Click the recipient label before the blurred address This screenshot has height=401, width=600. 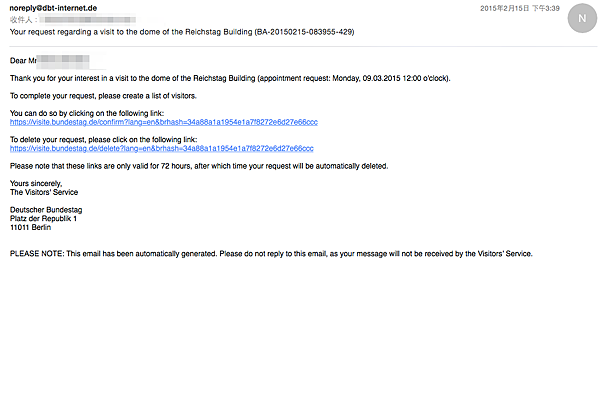click(24, 20)
